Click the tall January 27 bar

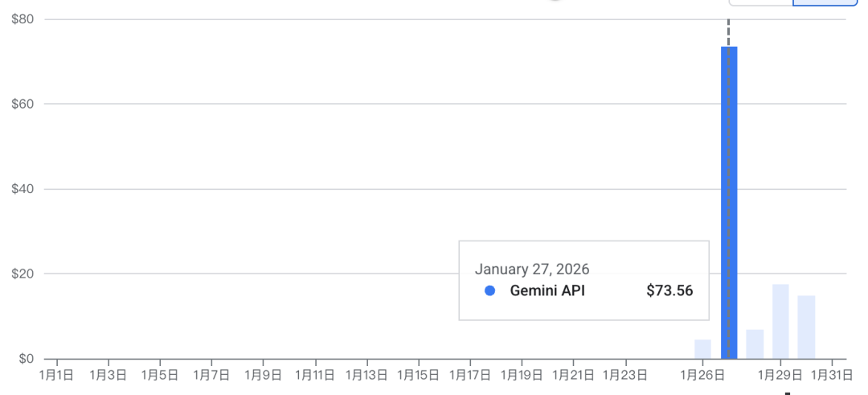(729, 201)
